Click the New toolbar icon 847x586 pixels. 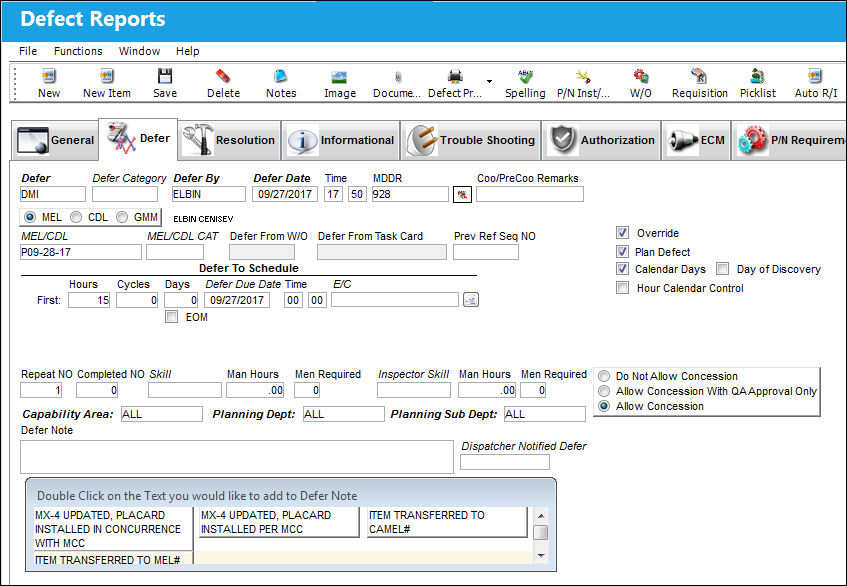(x=49, y=76)
